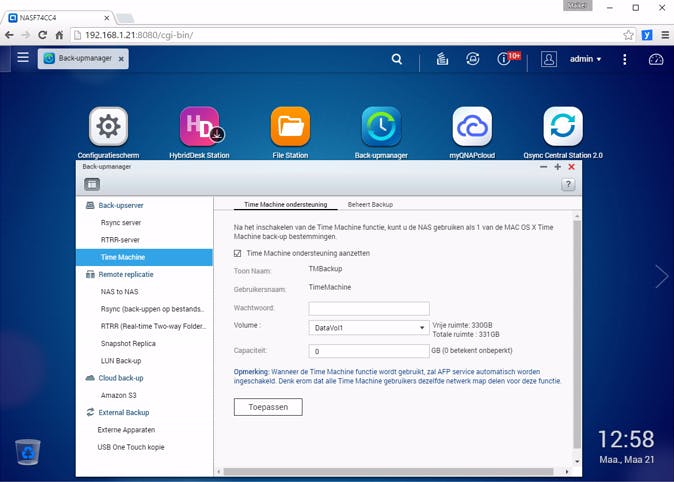Open the admin user dropdown
The height and width of the screenshot is (482, 674).
pyautogui.click(x=585, y=59)
